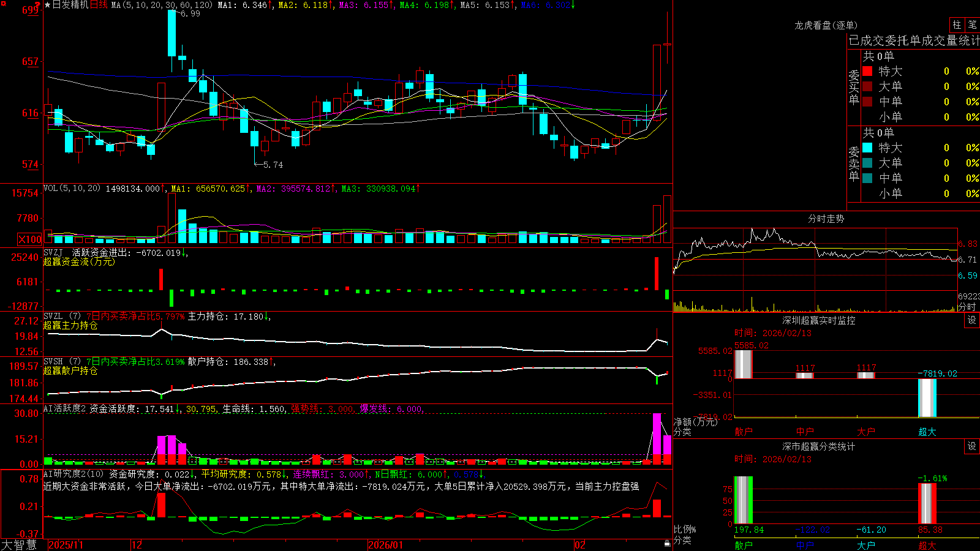
Task: Click the 2026/01 date marker on timeline
Action: tap(386, 544)
